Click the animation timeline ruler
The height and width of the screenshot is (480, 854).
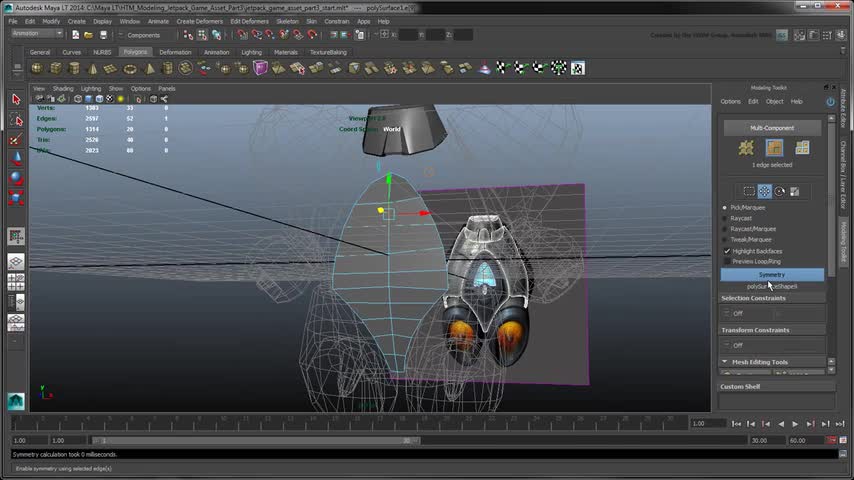(x=349, y=423)
